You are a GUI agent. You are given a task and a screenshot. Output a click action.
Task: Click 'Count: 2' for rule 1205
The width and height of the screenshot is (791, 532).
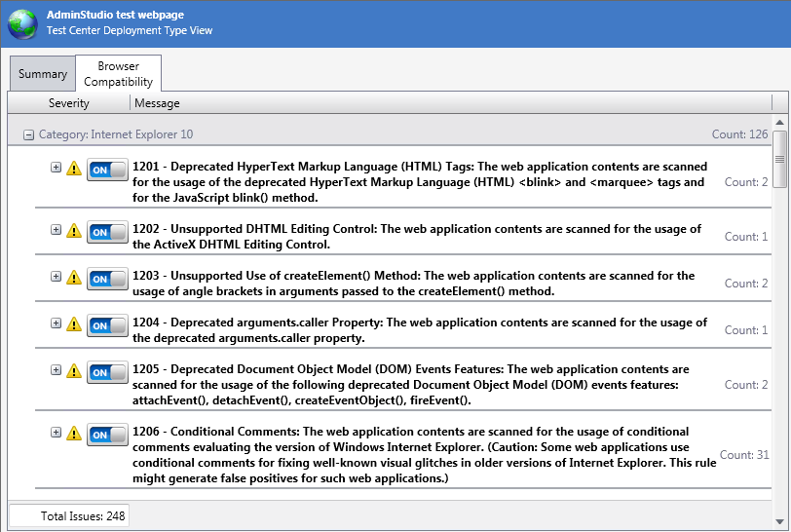pos(746,385)
